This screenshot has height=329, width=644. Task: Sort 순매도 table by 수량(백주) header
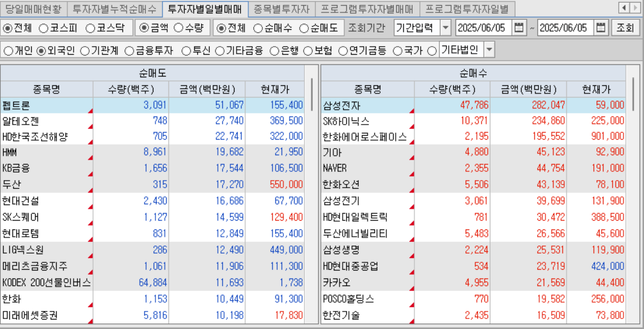(131, 90)
